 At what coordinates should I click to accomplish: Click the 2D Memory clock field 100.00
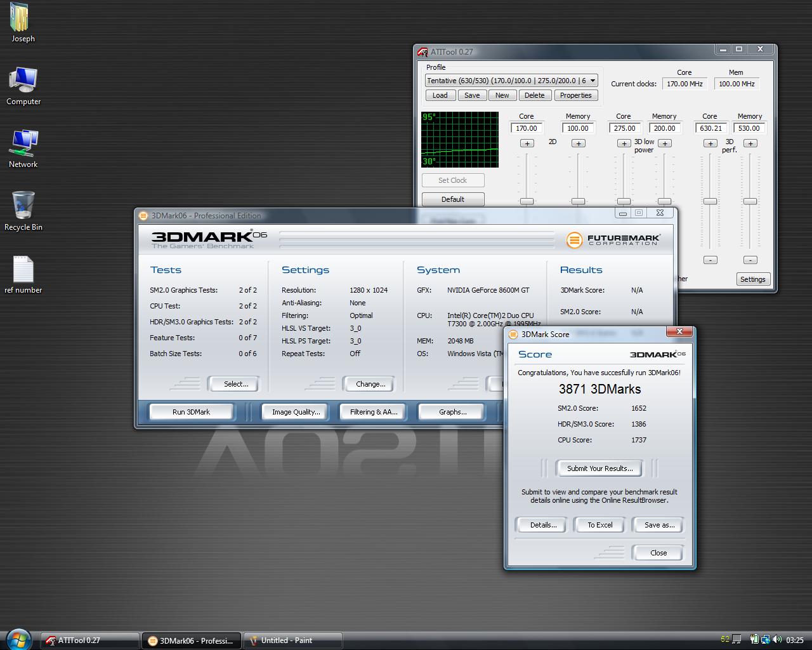click(578, 128)
